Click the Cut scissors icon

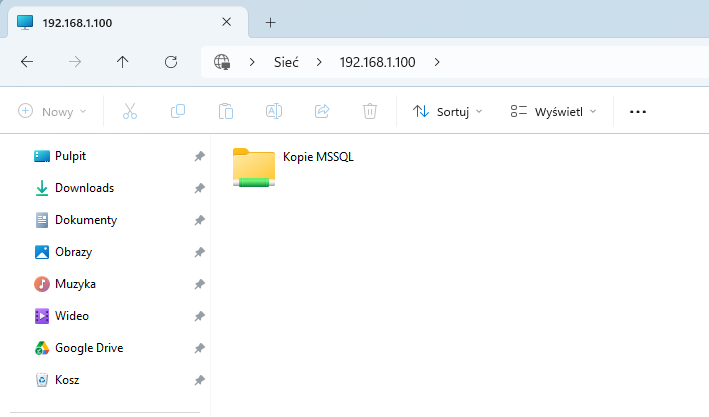pyautogui.click(x=129, y=112)
